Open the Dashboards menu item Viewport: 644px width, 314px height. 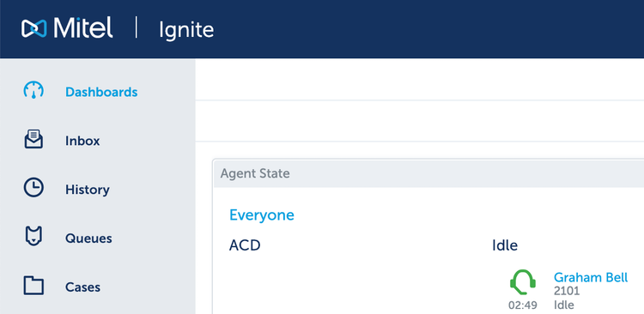(101, 92)
